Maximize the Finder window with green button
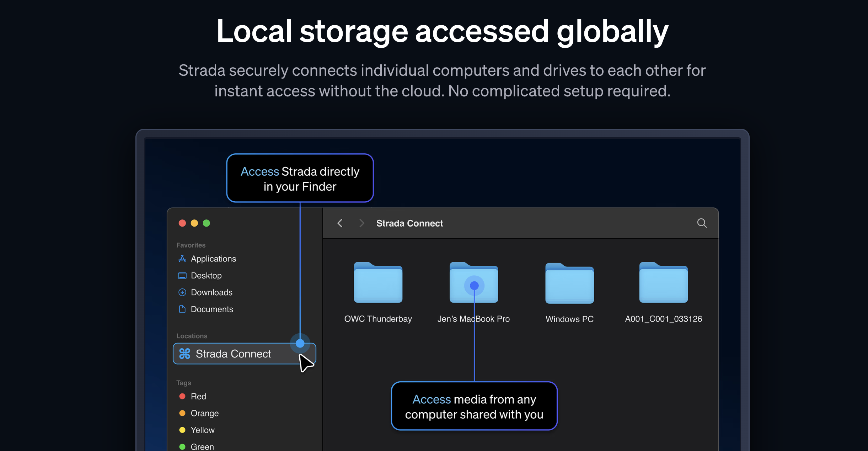Screen dimensions: 868x451 (207, 223)
